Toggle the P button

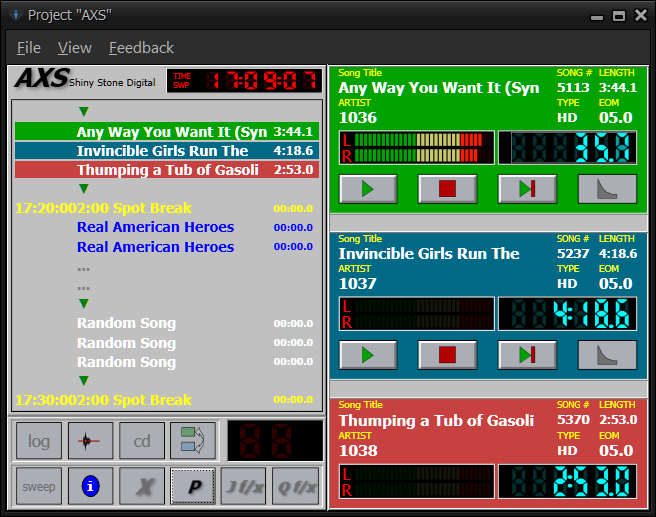(193, 486)
